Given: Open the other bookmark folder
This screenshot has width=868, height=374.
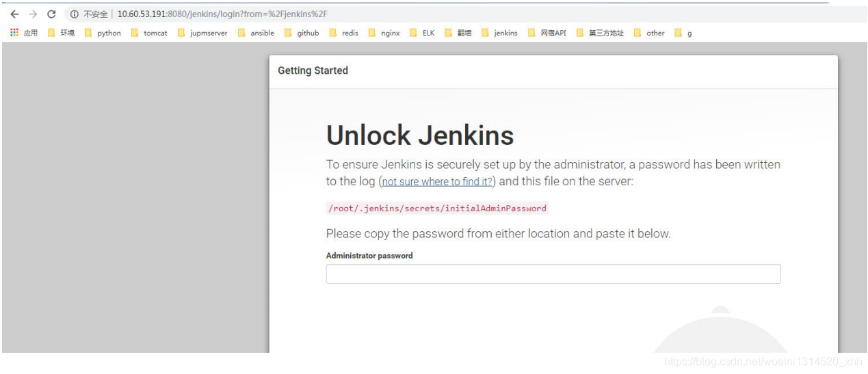Looking at the screenshot, I should click(x=649, y=33).
